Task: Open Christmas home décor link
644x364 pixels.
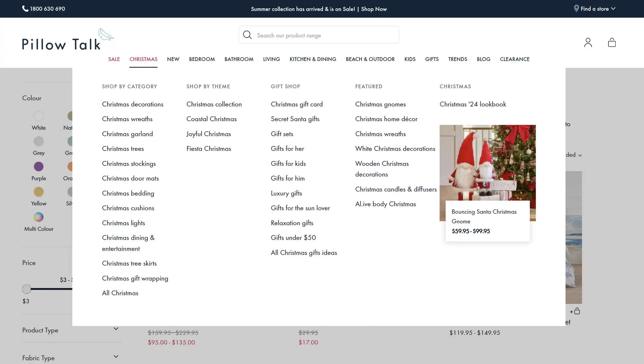Action: coord(386,119)
